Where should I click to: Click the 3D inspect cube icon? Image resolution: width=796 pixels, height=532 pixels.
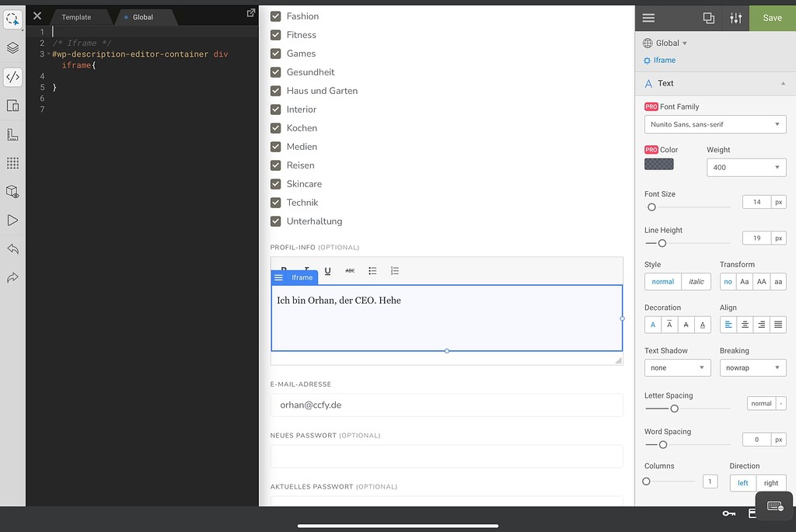click(x=12, y=191)
